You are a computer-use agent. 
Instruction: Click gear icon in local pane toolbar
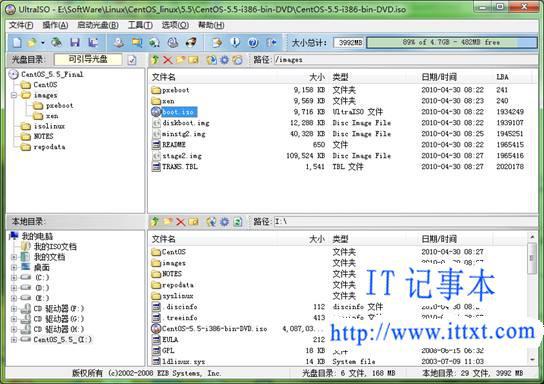[224, 221]
